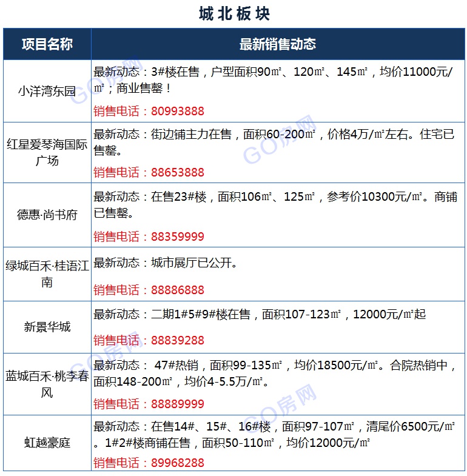Click the text 在售14#、15#、16#楼
Screen dimensions: 467x476
(x=210, y=427)
